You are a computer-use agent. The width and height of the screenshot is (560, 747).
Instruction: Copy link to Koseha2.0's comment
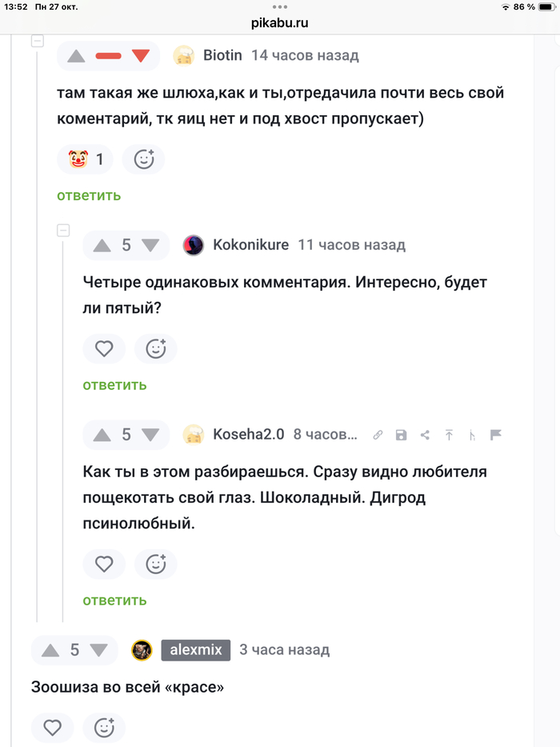click(x=378, y=435)
